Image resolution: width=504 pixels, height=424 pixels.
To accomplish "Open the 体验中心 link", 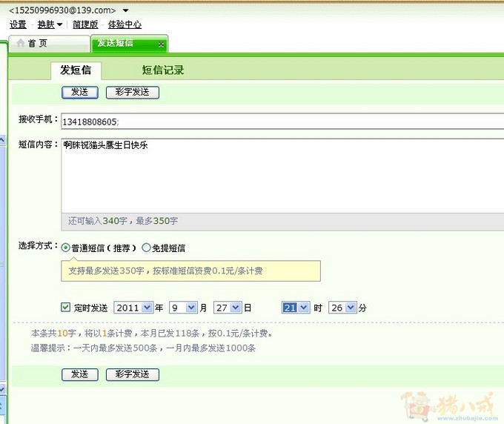I will click(125, 24).
